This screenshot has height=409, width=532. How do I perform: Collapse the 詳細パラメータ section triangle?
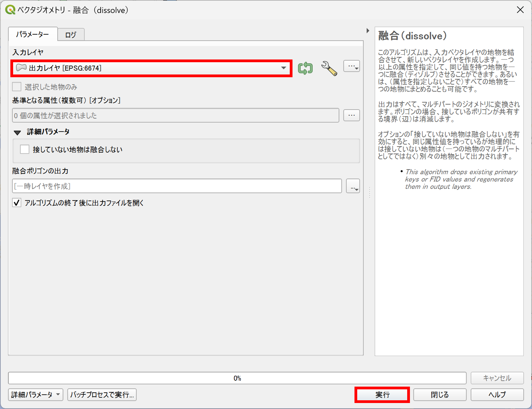(x=17, y=133)
